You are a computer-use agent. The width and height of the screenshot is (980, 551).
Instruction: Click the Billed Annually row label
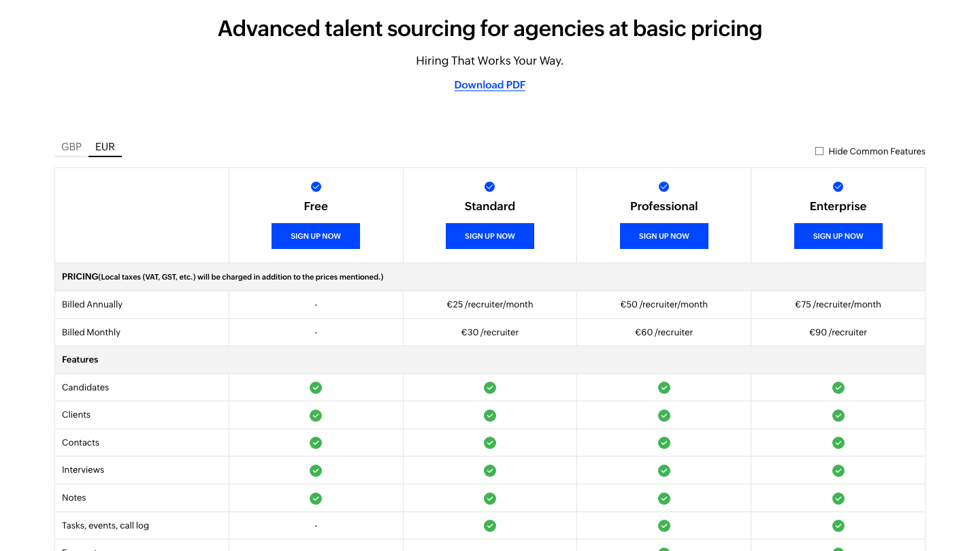[92, 305]
